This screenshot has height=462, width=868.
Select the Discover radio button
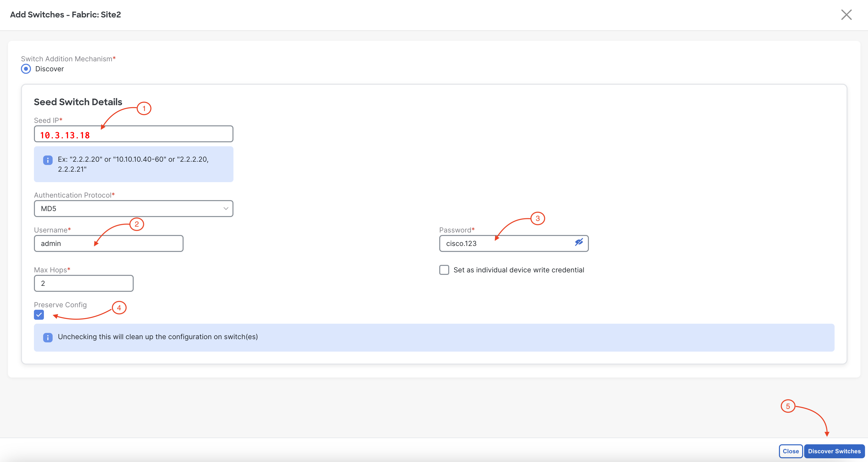pos(26,69)
